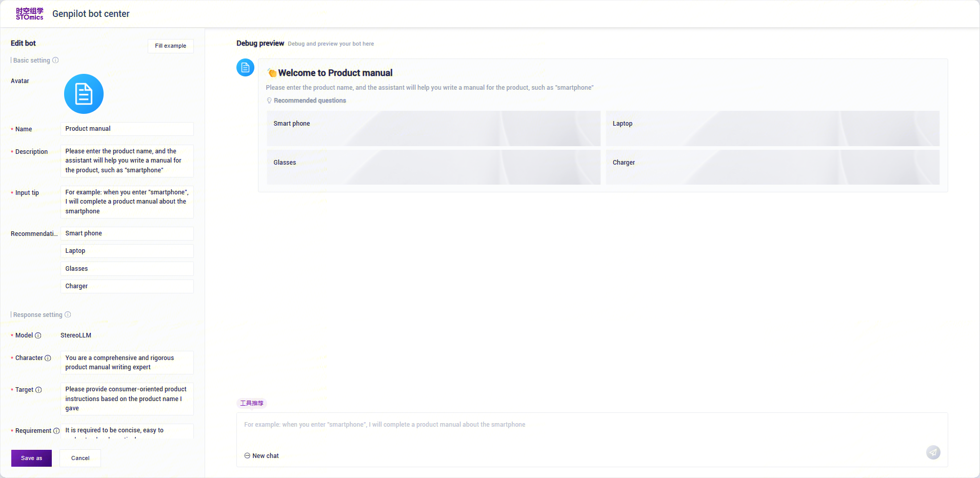
Task: Pick the Charger recommended question card
Action: (772, 167)
